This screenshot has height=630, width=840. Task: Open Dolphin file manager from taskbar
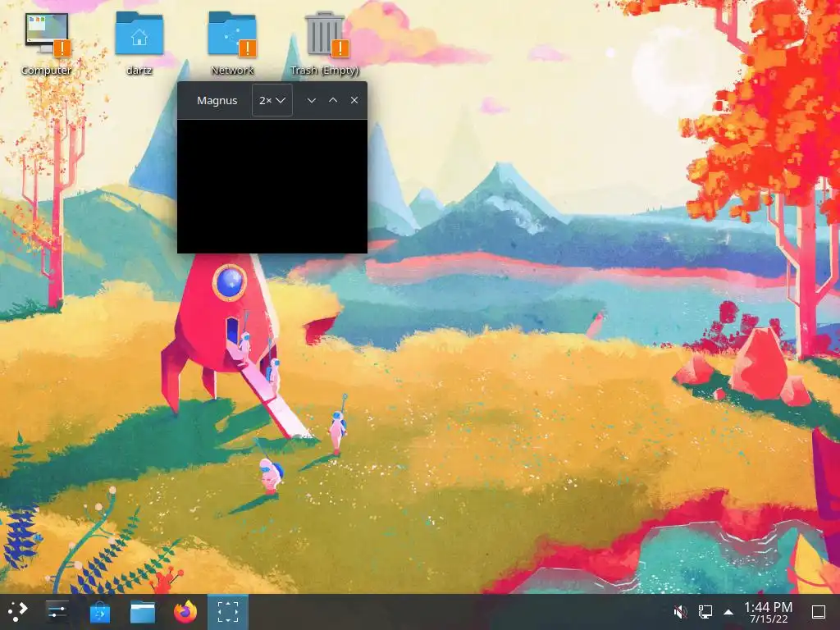tap(143, 611)
